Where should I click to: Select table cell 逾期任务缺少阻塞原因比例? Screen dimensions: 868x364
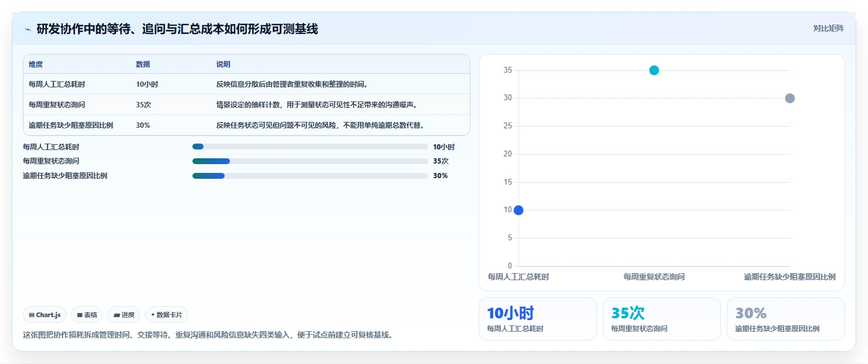[x=71, y=125]
